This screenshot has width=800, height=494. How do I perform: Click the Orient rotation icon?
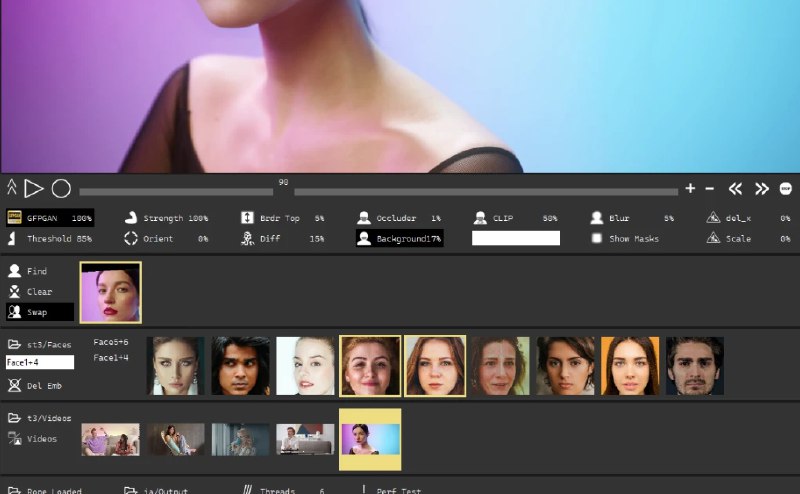click(130, 239)
